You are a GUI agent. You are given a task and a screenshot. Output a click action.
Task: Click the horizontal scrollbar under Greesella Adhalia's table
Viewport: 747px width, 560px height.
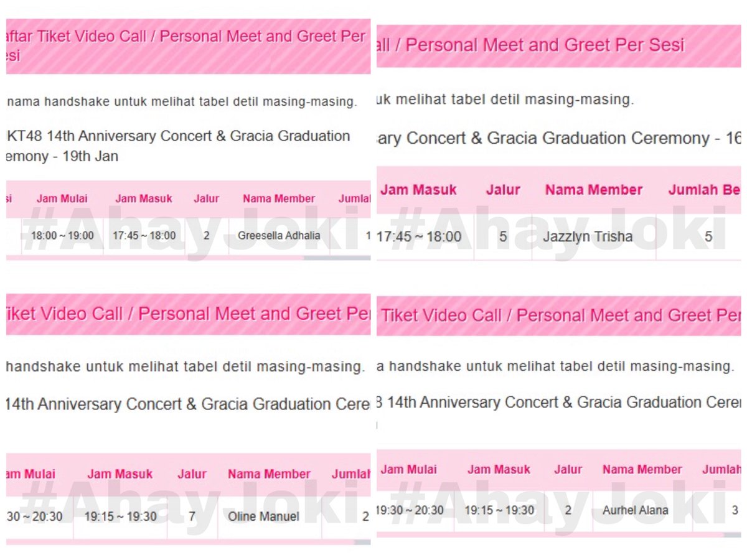[x=188, y=258]
